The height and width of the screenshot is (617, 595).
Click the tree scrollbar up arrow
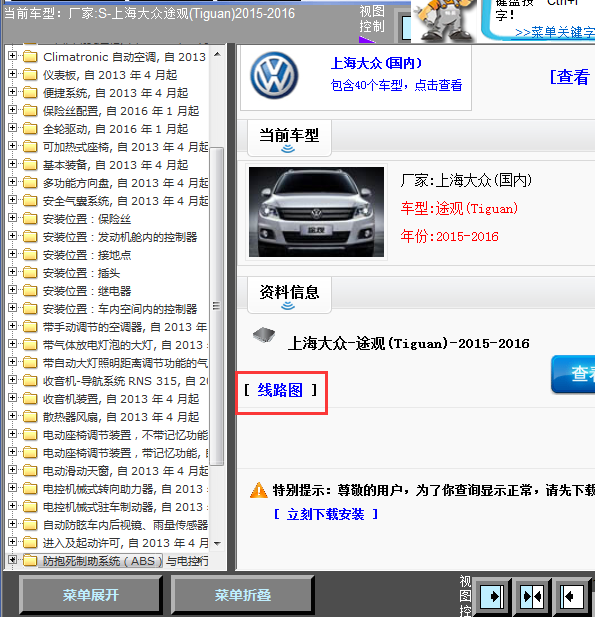(217, 54)
